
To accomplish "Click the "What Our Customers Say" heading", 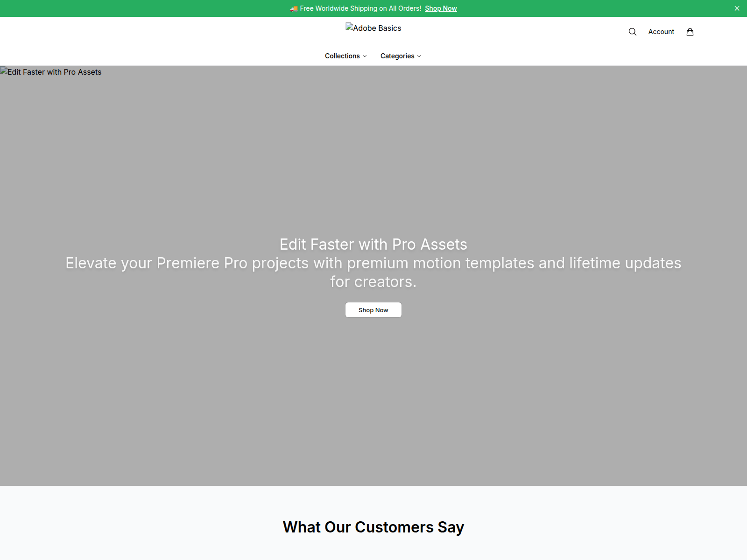I will point(373,527).
